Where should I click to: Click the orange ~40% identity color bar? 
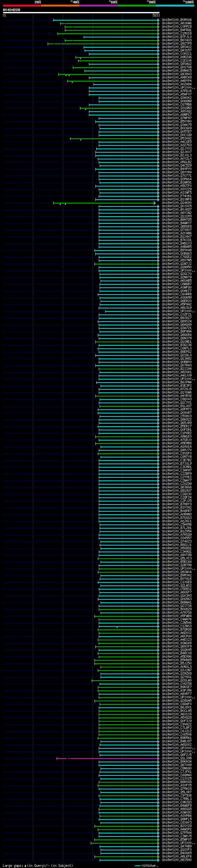60,6
